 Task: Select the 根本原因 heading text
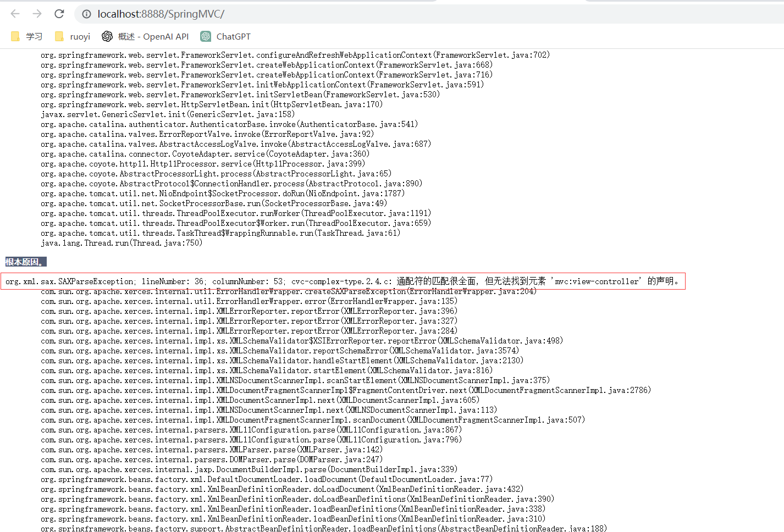(26, 262)
